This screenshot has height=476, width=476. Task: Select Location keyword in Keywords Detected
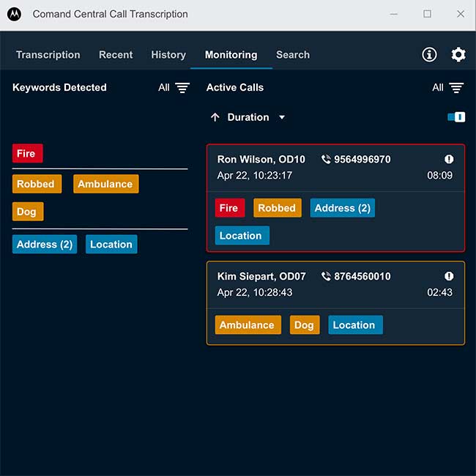click(111, 244)
